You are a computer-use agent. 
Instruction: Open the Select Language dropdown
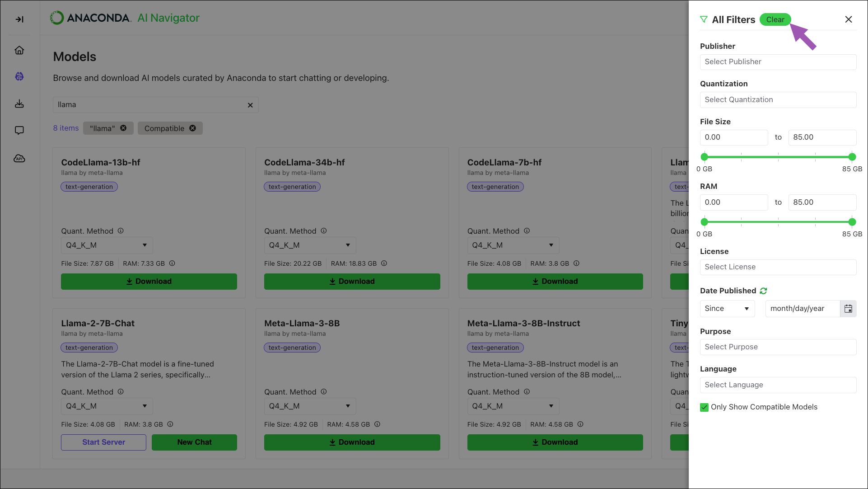point(778,385)
